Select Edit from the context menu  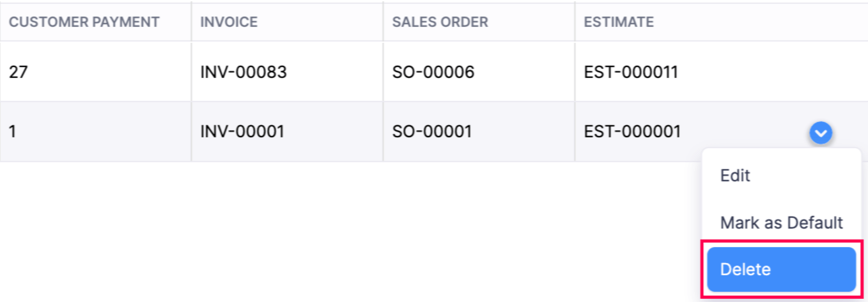735,176
